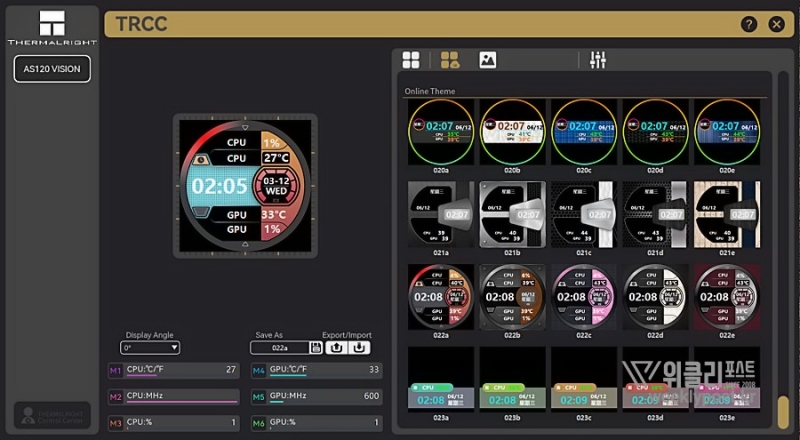Switch to the online cloud themes tab
The height and width of the screenshot is (440, 800).
tap(450, 60)
